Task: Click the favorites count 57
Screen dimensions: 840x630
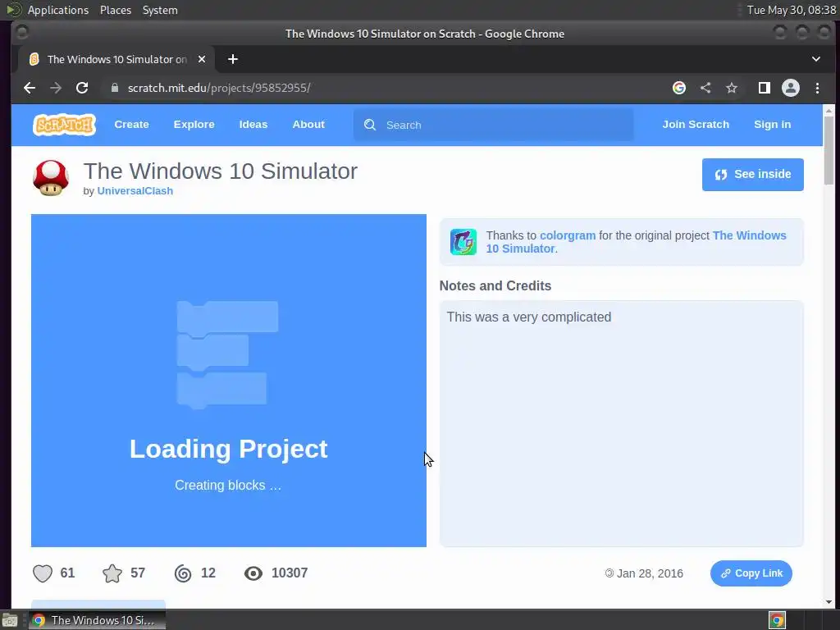Action: point(138,573)
